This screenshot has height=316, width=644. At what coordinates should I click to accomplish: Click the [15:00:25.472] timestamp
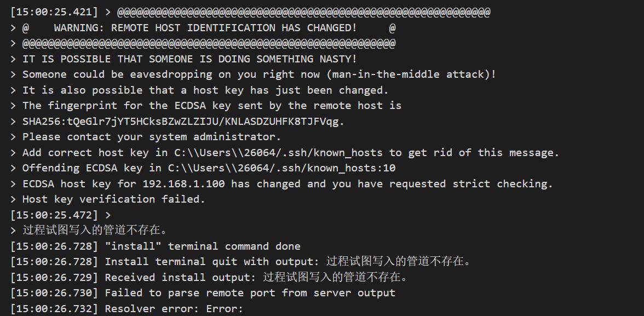coord(54,215)
